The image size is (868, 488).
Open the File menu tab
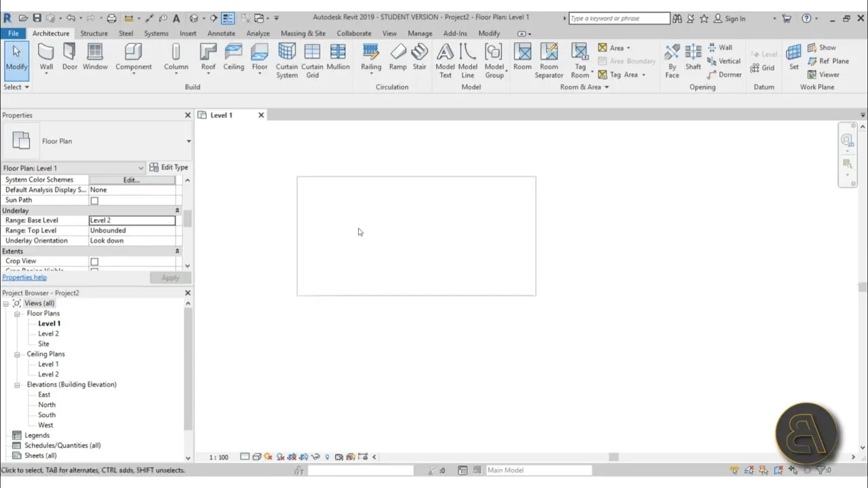(x=14, y=33)
